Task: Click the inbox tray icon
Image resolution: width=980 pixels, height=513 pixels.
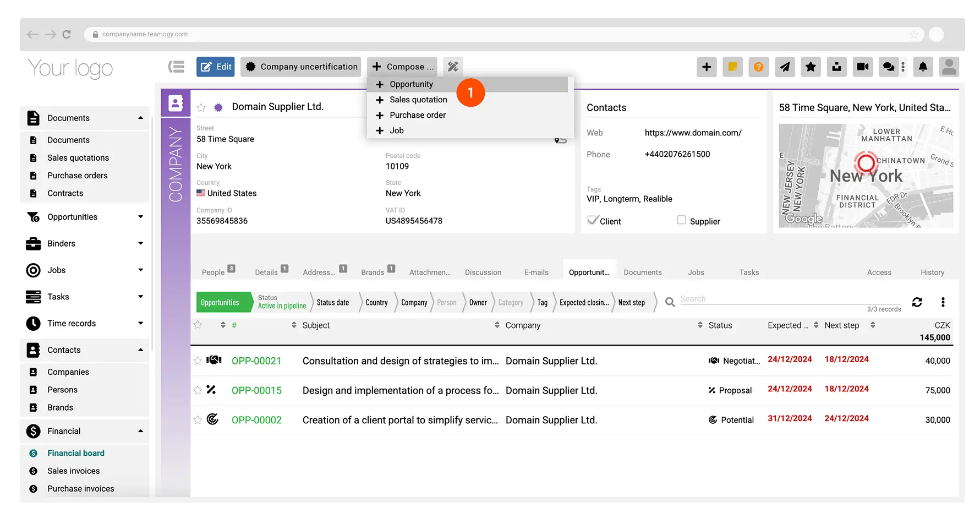Action: [x=836, y=67]
